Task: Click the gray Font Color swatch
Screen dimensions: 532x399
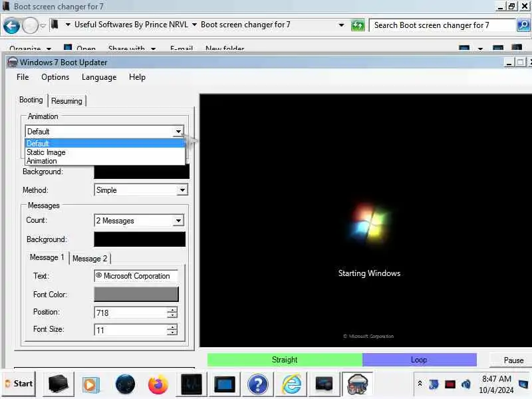Action: (x=136, y=294)
